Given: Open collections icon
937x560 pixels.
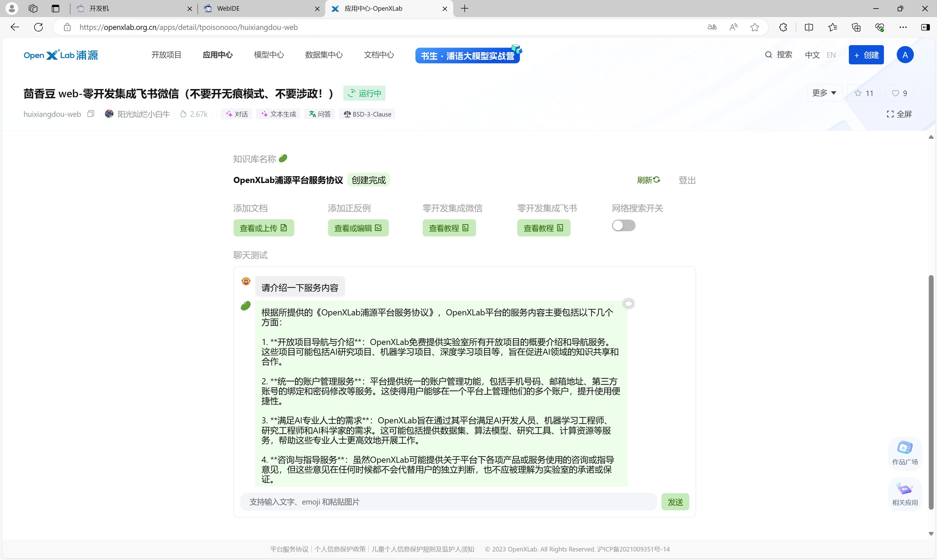Looking at the screenshot, I should [x=856, y=27].
